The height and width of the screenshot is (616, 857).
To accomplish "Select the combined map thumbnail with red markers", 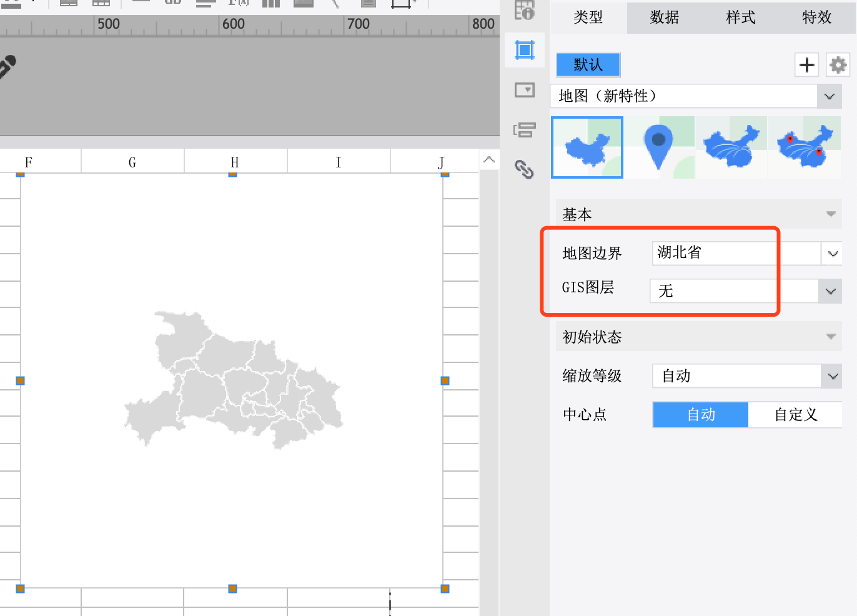I will pyautogui.click(x=805, y=147).
